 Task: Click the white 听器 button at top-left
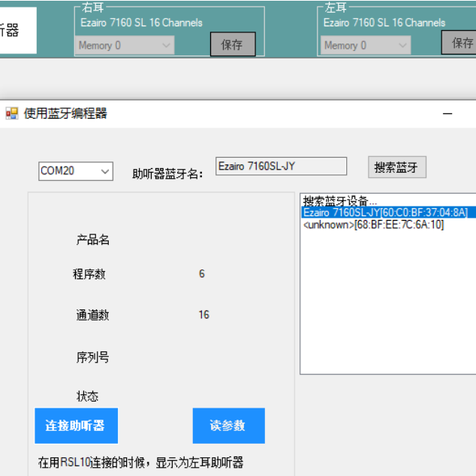15,31
